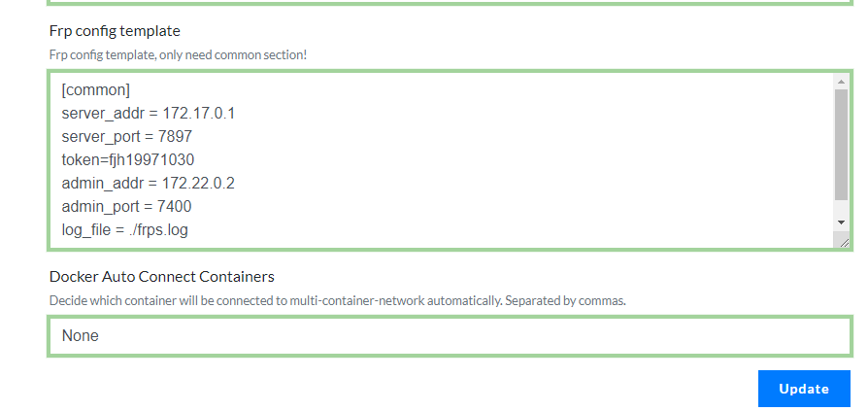Click the port value 7400 in the config
868x411 pixels.
pos(175,207)
